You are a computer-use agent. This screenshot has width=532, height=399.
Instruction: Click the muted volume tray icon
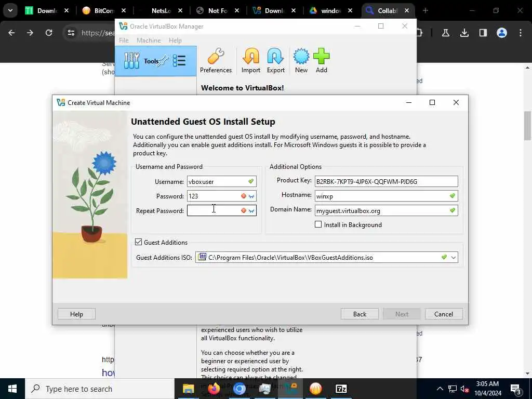[465, 389]
